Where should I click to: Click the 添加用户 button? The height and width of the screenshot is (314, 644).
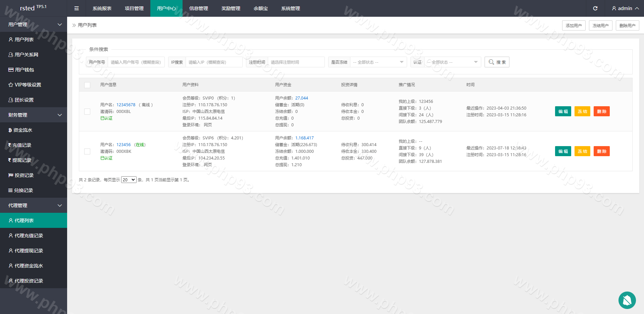point(574,25)
